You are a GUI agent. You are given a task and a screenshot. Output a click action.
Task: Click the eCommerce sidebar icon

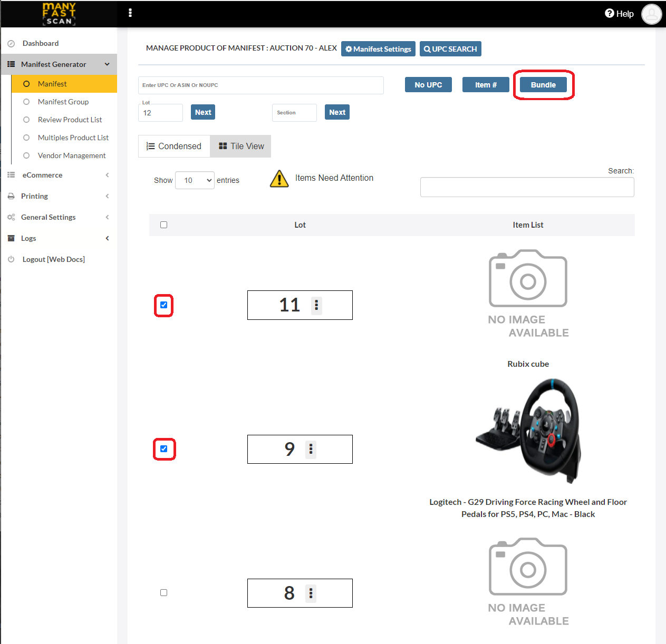tap(11, 175)
